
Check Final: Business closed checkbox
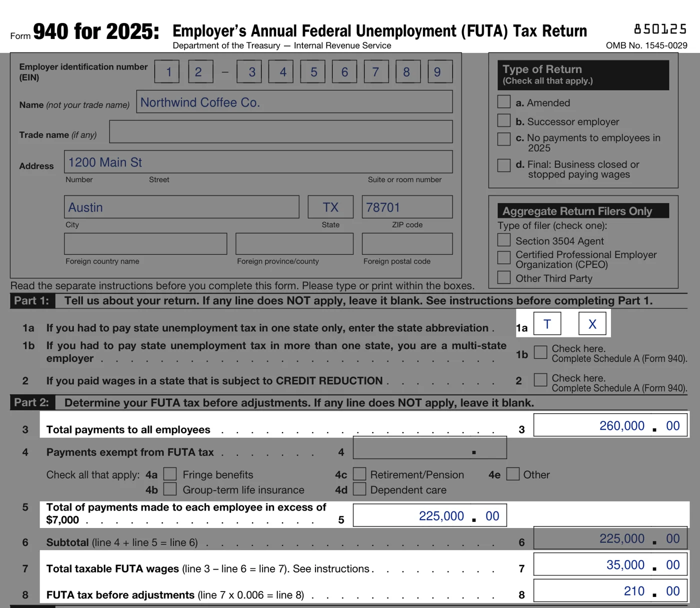tap(504, 165)
